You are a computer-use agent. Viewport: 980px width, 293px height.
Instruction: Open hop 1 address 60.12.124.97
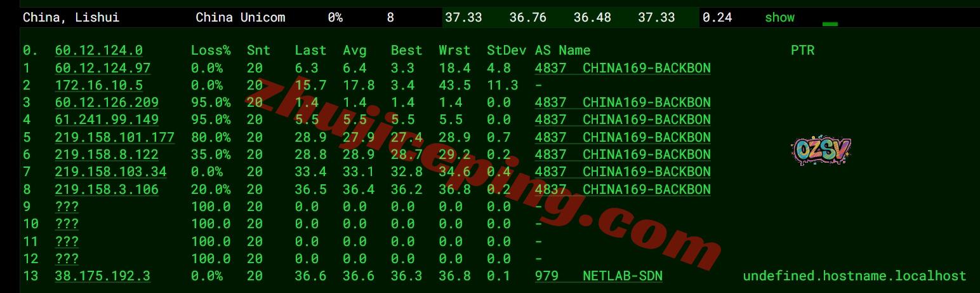102,68
